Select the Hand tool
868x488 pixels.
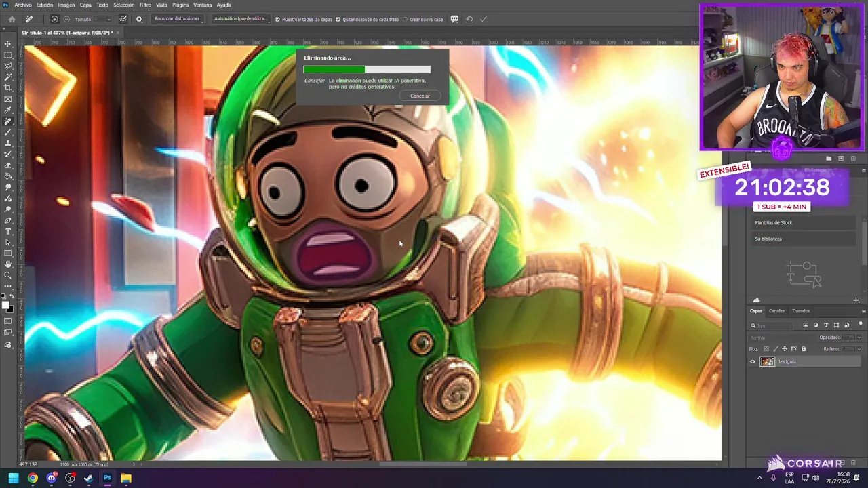[x=8, y=264]
